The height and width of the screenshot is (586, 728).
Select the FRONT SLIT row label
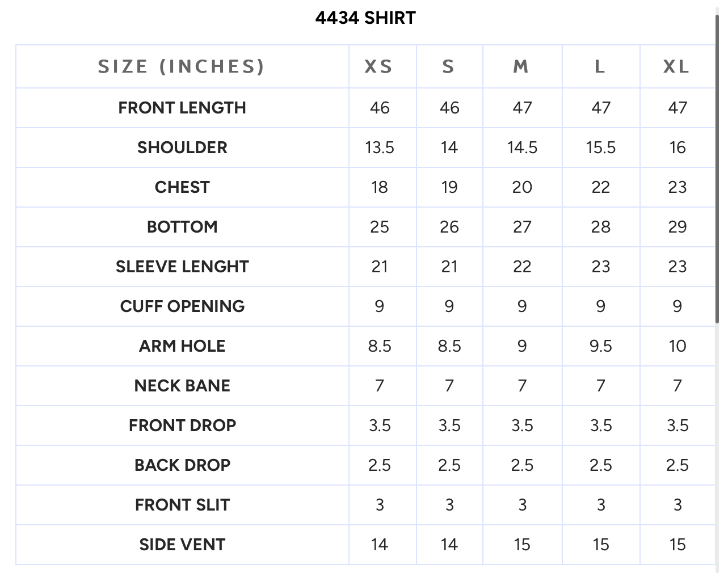[182, 505]
